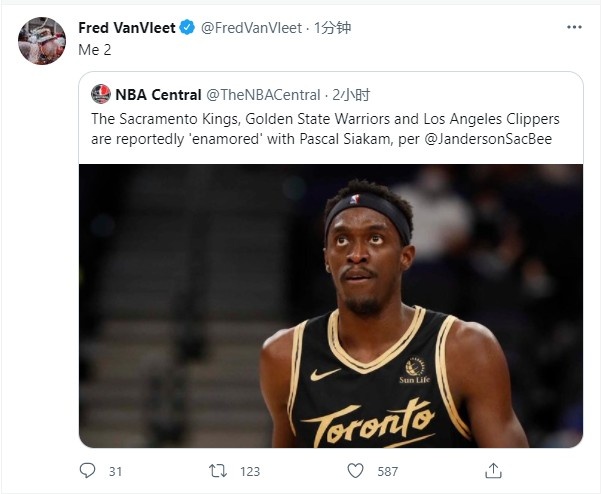
Task: Click the Fred VanVleet display name
Action: point(127,28)
